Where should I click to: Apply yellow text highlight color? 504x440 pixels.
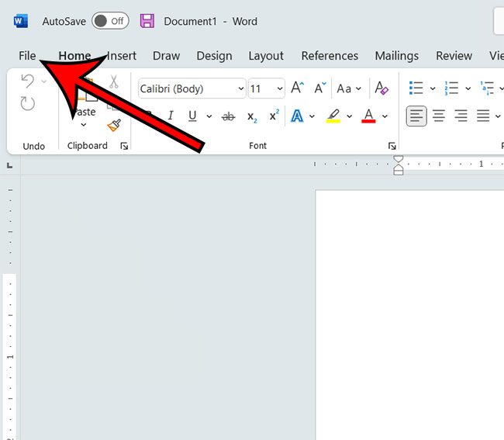(333, 116)
